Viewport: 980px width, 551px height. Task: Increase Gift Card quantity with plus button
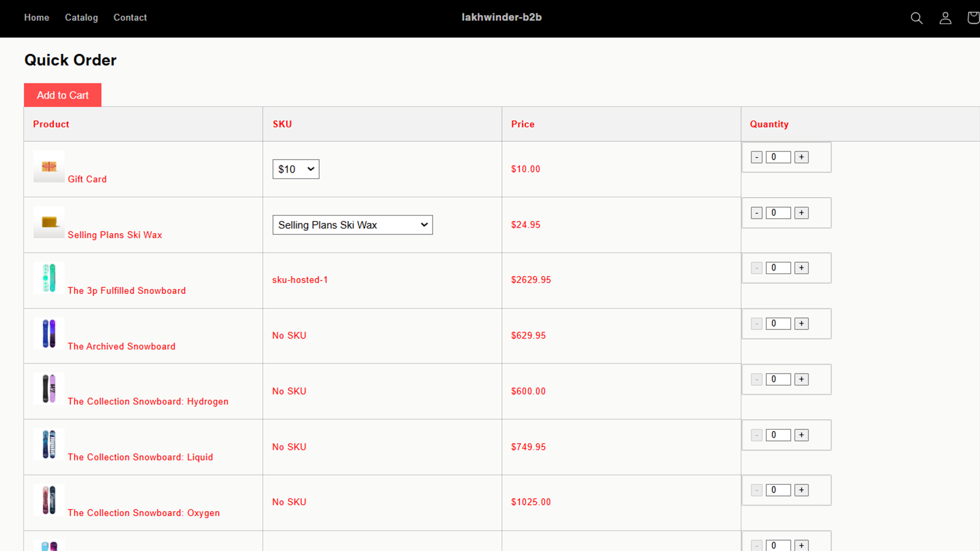(x=801, y=157)
